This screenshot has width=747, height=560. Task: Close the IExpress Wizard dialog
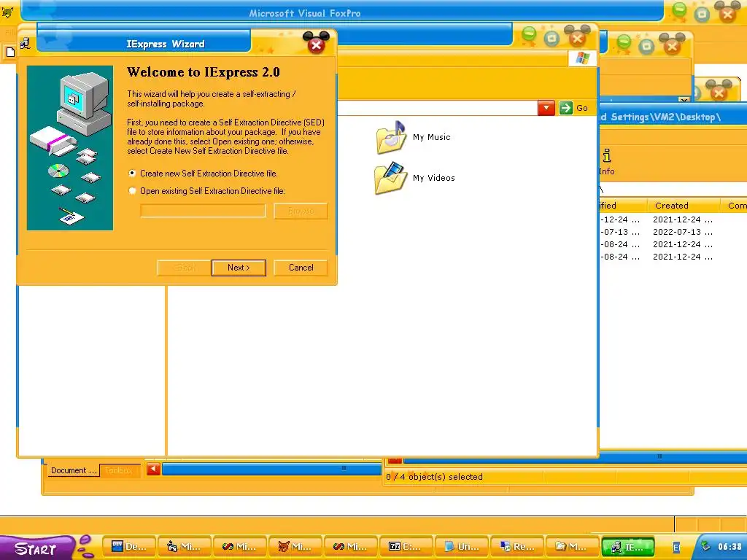point(316,44)
